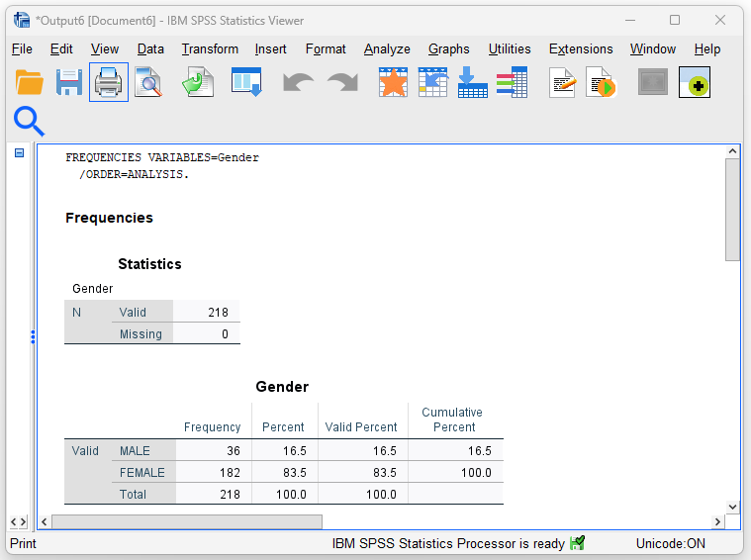Screen dimensions: 751x560
Task: Open the Help menu
Action: tap(707, 48)
